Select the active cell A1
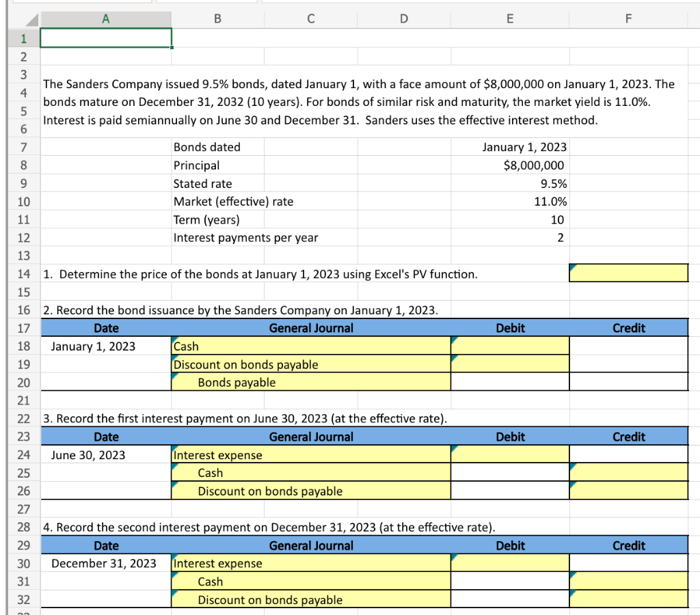The image size is (700, 615). [106, 38]
